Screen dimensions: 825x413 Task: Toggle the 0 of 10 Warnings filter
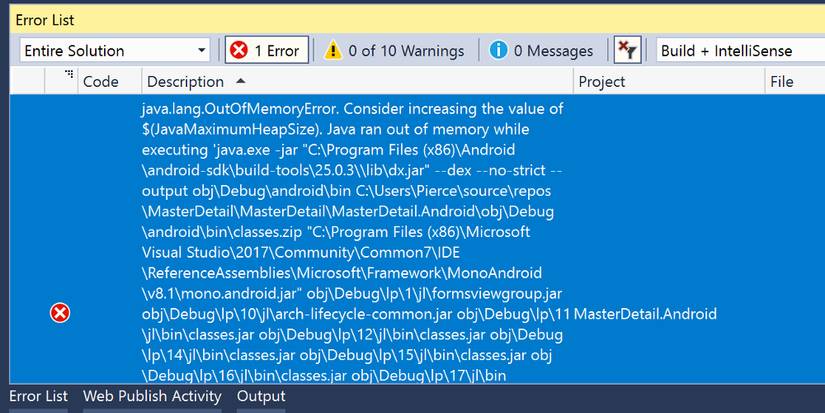pyautogui.click(x=394, y=50)
